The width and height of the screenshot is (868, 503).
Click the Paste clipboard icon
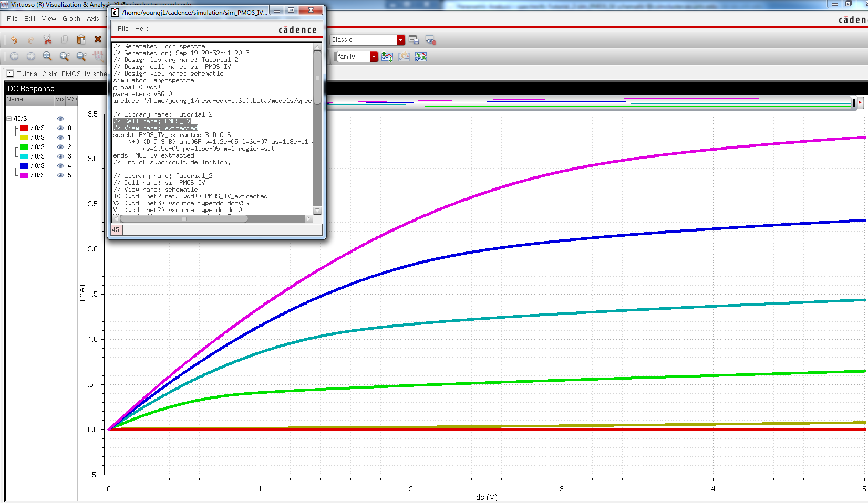80,40
